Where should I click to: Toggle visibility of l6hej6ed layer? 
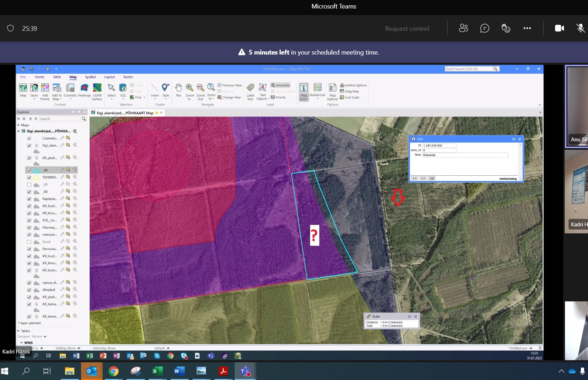(x=29, y=290)
